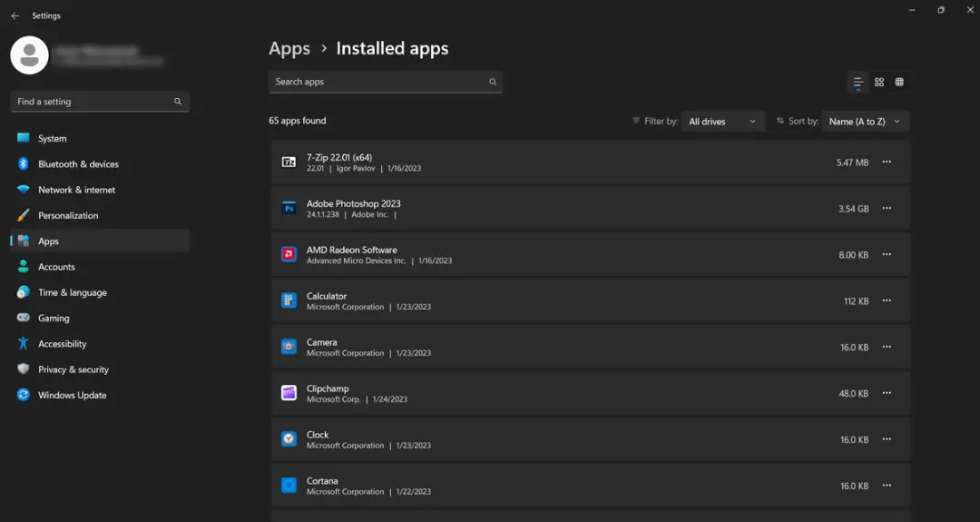Select the AMD Radeon Software name
Screen dimensions: 980x522
coord(352,250)
